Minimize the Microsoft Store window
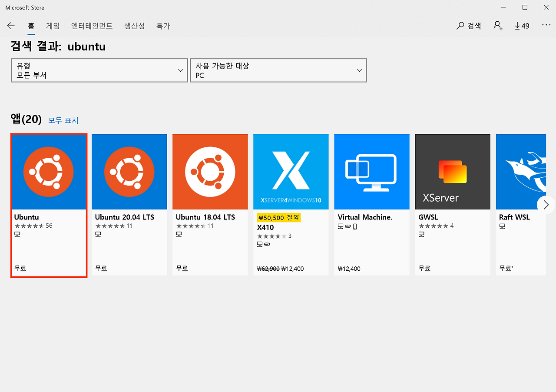 point(503,7)
